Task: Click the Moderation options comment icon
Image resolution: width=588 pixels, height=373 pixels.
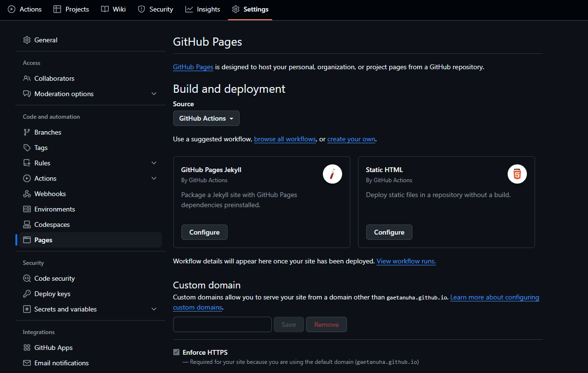Action: click(x=27, y=94)
